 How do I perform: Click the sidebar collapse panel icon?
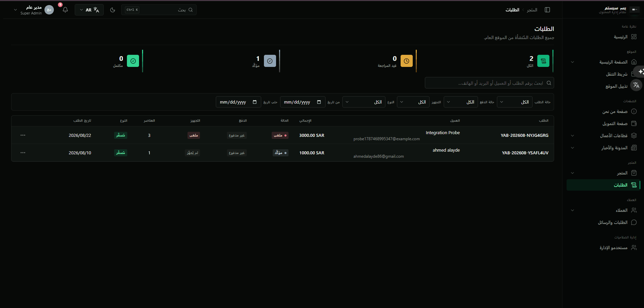click(547, 10)
